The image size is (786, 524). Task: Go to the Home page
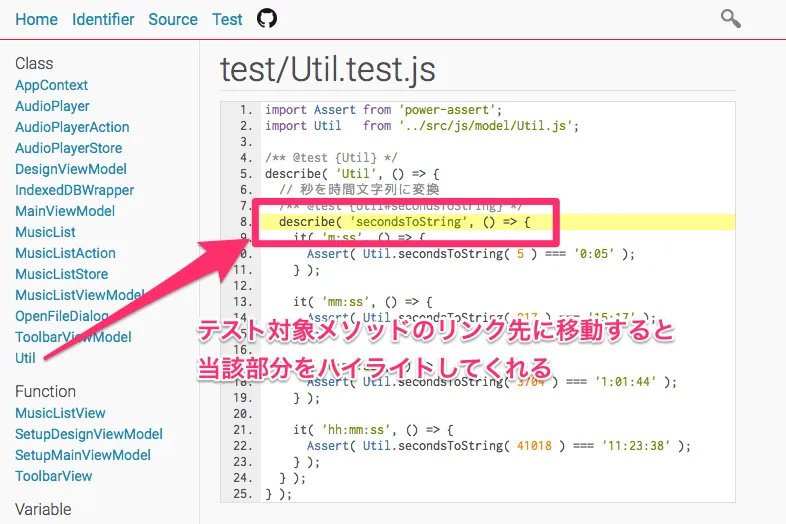36,19
